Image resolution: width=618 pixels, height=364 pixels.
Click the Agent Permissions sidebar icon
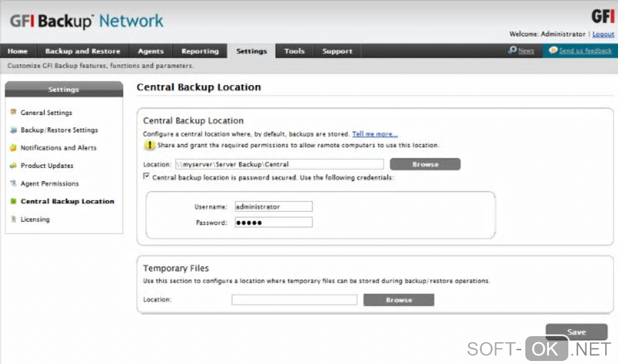click(13, 183)
